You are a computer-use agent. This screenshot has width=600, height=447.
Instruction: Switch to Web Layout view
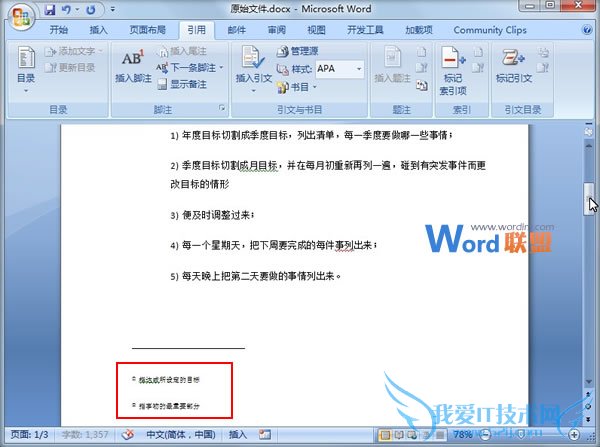pos(412,435)
